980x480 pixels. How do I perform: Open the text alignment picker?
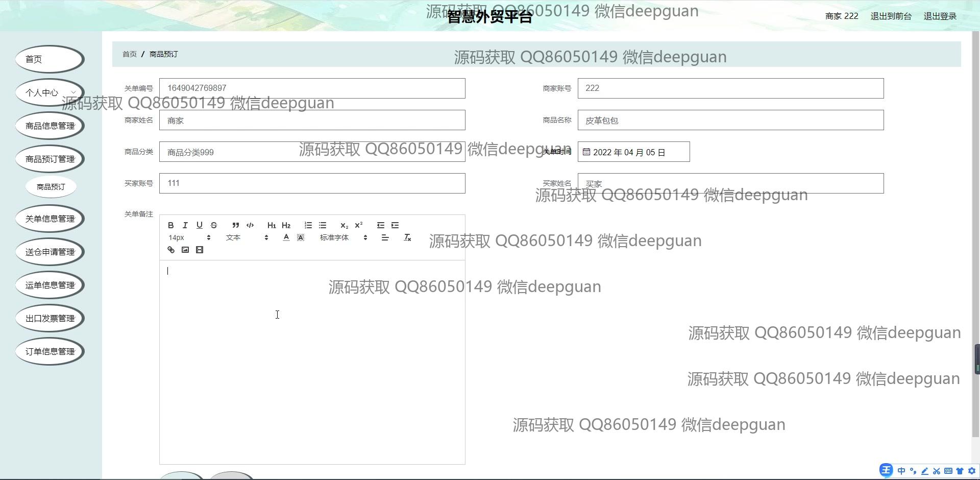385,237
